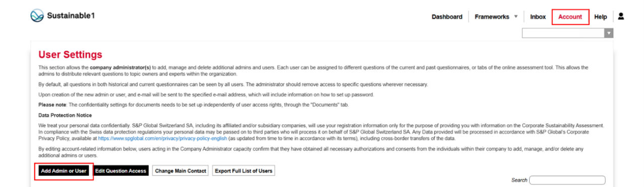Open the Frameworks menu
Viewport: 644px width, 187px height.
coord(492,17)
